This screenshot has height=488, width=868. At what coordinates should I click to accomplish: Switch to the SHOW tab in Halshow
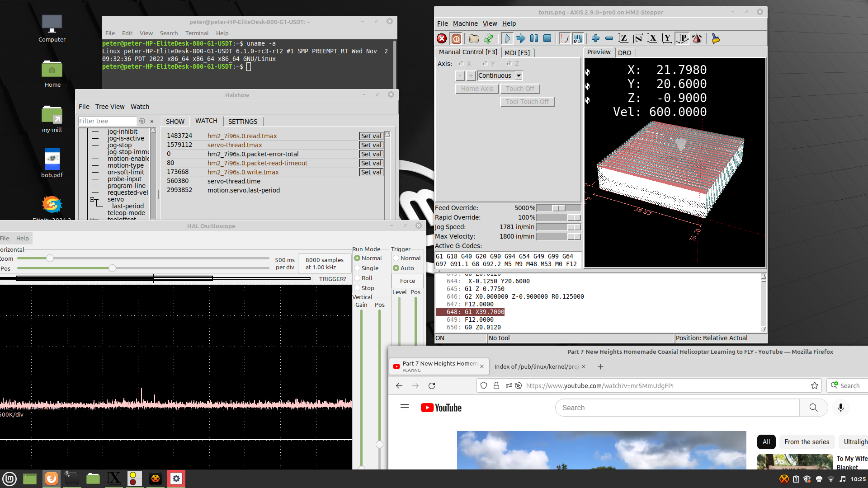(x=175, y=122)
